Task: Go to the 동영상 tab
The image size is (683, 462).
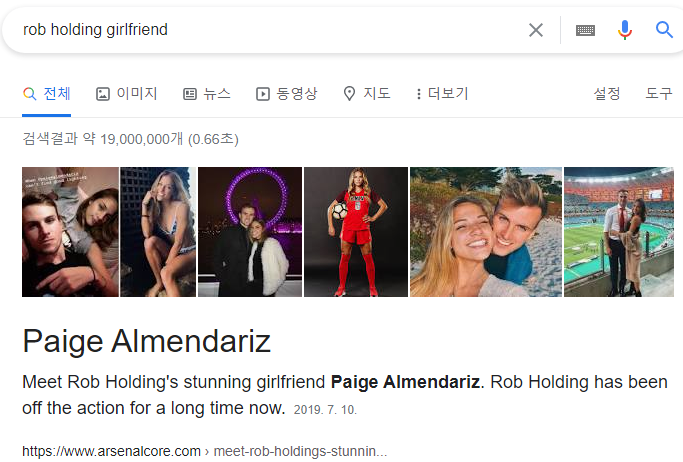Action: click(x=287, y=94)
